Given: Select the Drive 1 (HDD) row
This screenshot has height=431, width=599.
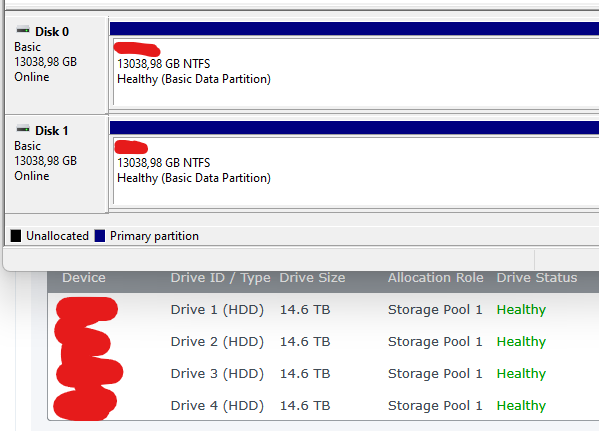Looking at the screenshot, I should [323, 309].
